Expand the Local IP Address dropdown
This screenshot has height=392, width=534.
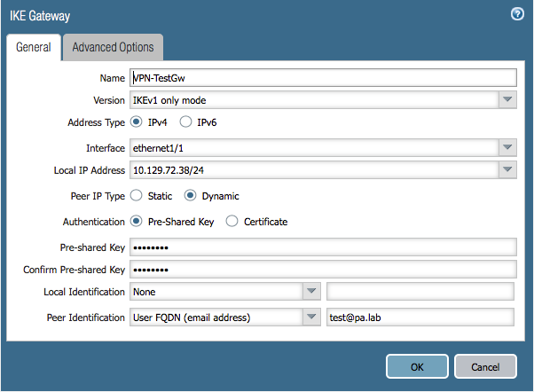pos(507,169)
